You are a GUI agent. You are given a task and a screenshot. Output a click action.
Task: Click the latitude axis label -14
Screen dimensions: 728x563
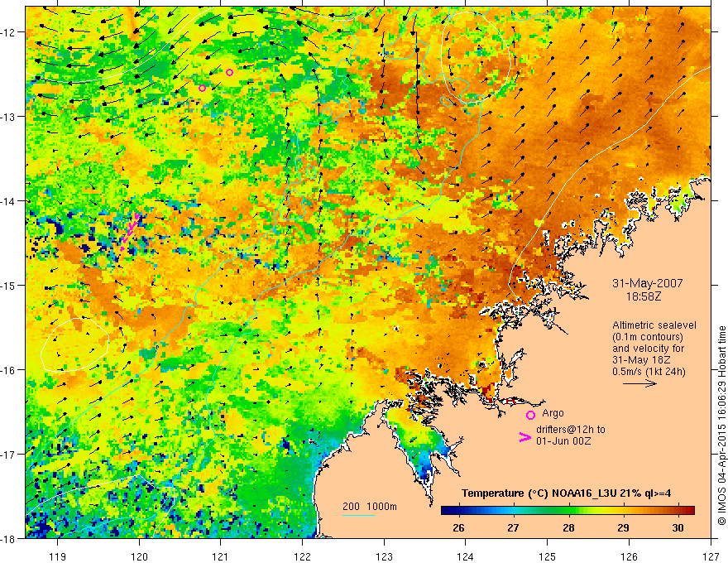9,201
